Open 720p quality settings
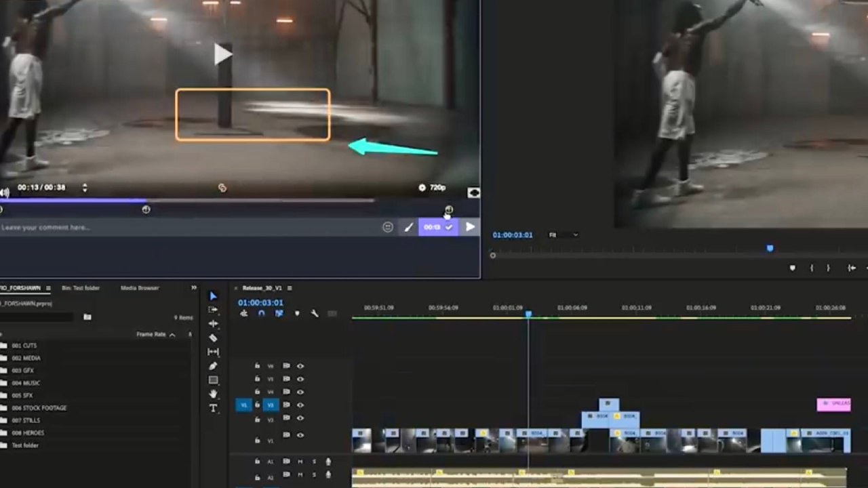This screenshot has height=488, width=868. tap(432, 188)
